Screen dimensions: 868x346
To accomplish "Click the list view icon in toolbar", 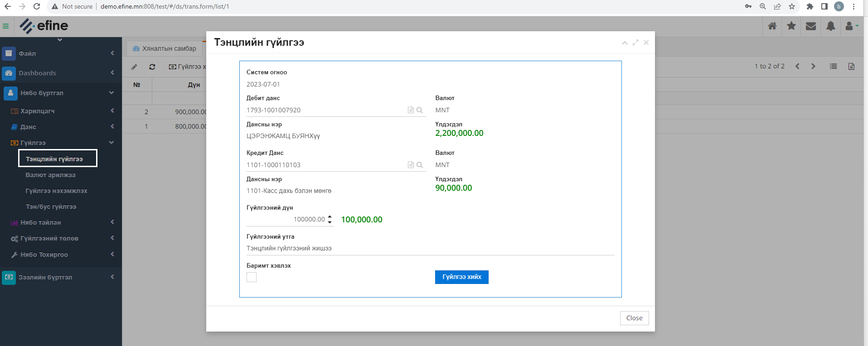I will tap(833, 67).
